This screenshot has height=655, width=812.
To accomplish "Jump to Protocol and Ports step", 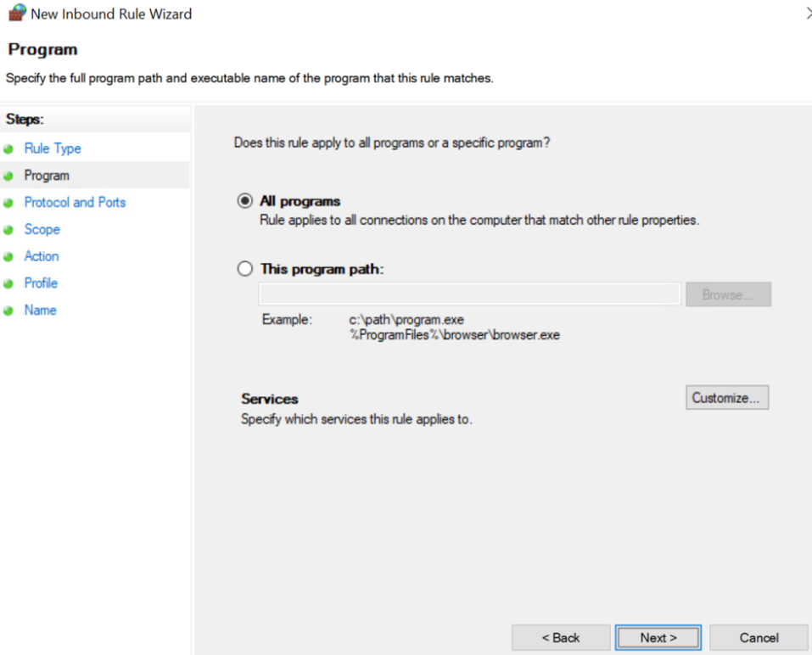I will [x=75, y=202].
